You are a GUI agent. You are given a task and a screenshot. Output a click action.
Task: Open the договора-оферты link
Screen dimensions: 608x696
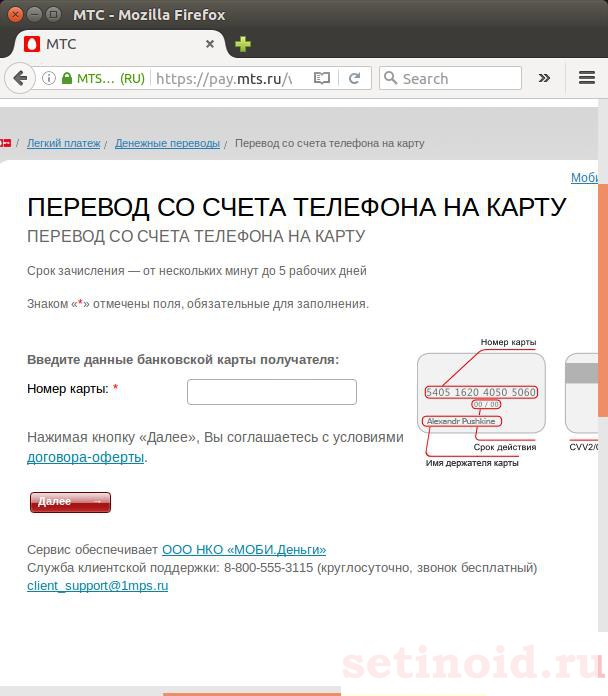[86, 457]
